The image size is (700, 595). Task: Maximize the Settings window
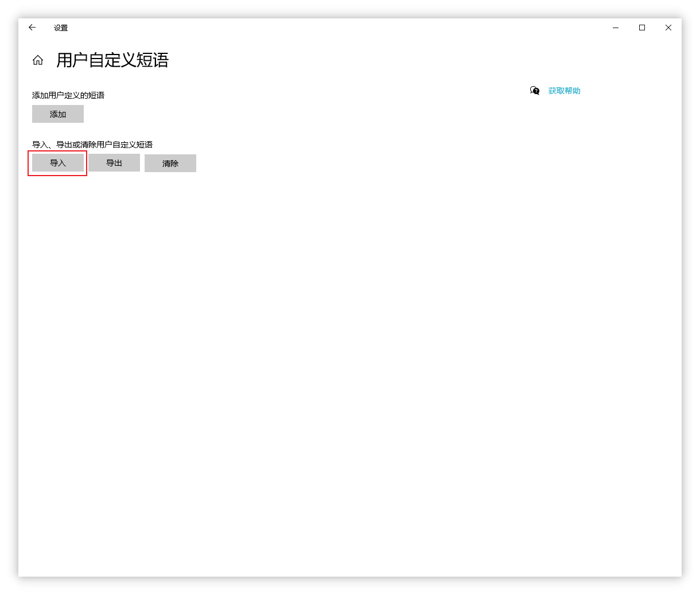[x=642, y=28]
